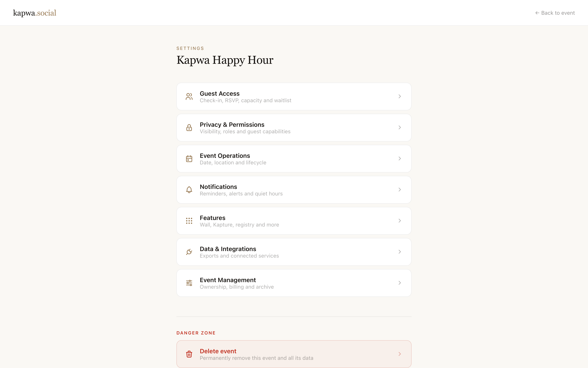Click the Delete event trash icon
Screen dimensions: 588x368
click(x=189, y=354)
